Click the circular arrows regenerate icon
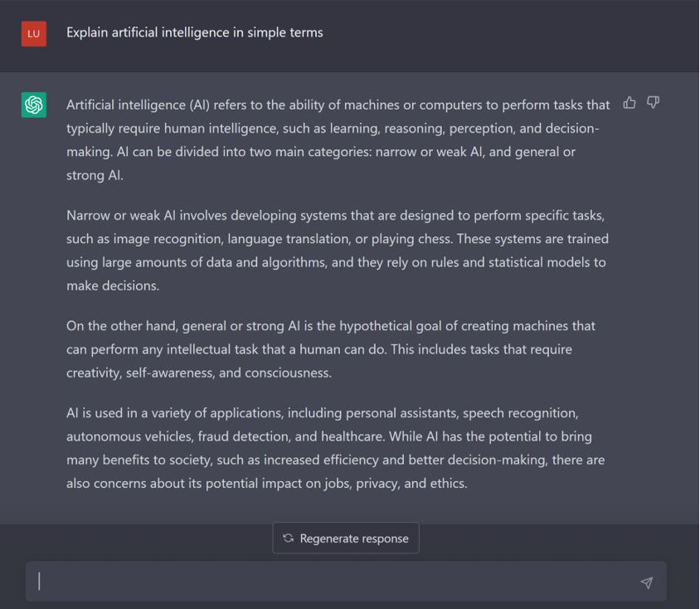Viewport: 700px width, 609px height. point(288,538)
